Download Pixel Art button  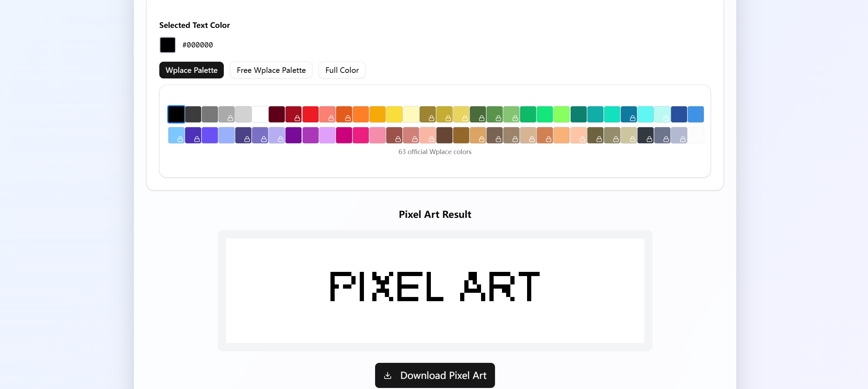click(x=435, y=375)
